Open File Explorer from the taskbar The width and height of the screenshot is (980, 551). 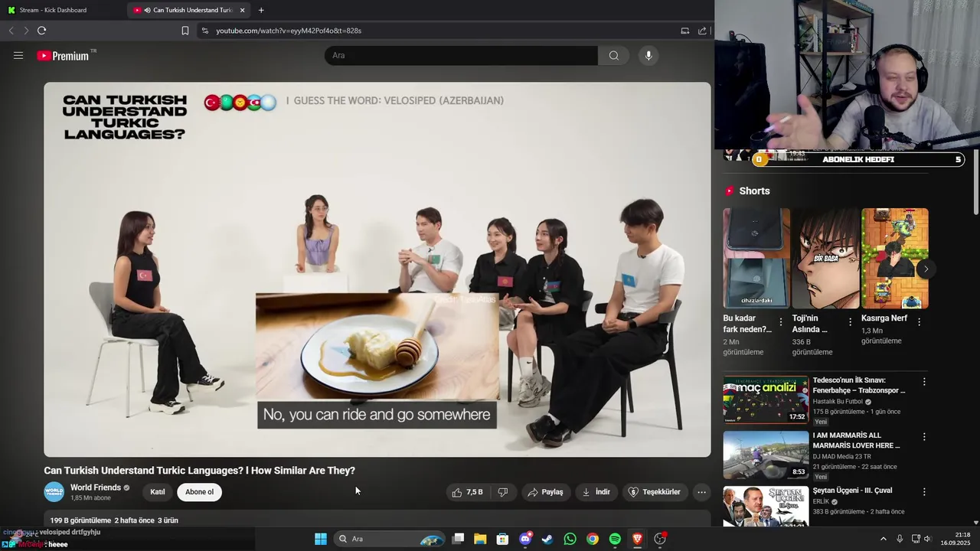click(x=480, y=539)
